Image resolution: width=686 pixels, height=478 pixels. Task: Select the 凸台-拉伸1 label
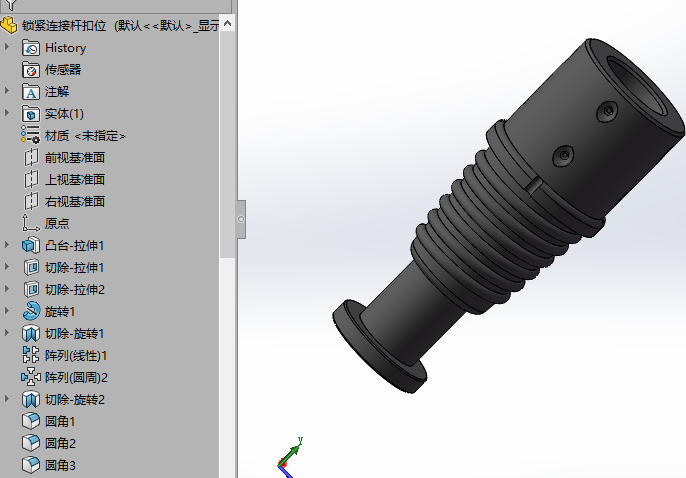pyautogui.click(x=75, y=245)
